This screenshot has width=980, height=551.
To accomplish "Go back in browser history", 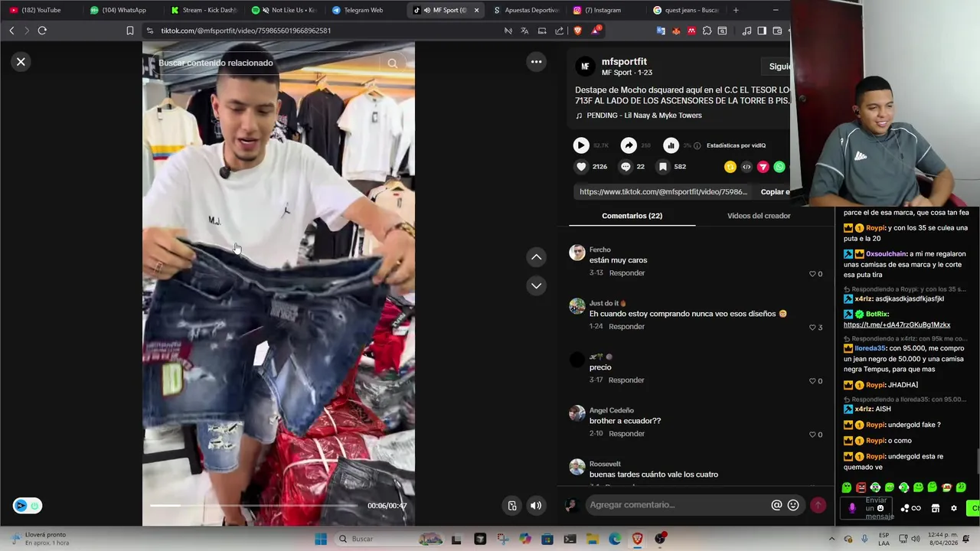I will click(11, 31).
